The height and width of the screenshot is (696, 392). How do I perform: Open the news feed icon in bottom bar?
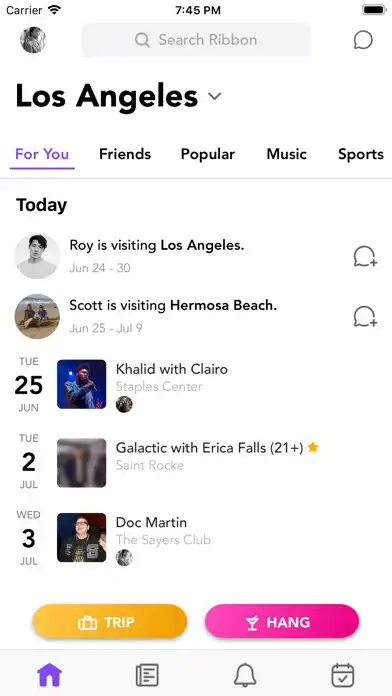pyautogui.click(x=147, y=675)
